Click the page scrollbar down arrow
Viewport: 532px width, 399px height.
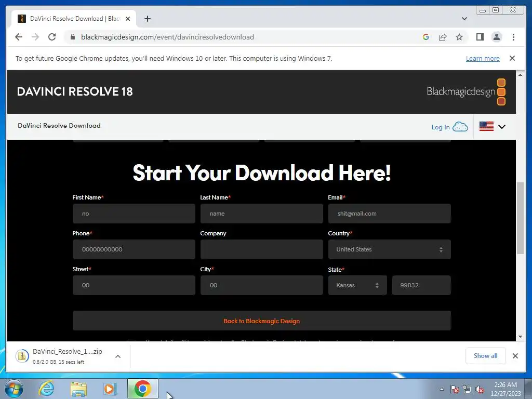[521, 337]
